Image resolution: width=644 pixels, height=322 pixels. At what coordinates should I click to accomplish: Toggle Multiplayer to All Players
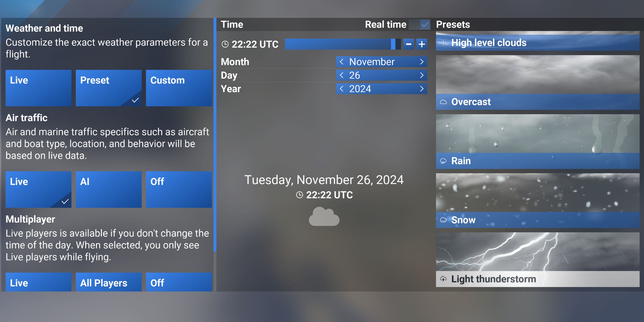tap(103, 283)
